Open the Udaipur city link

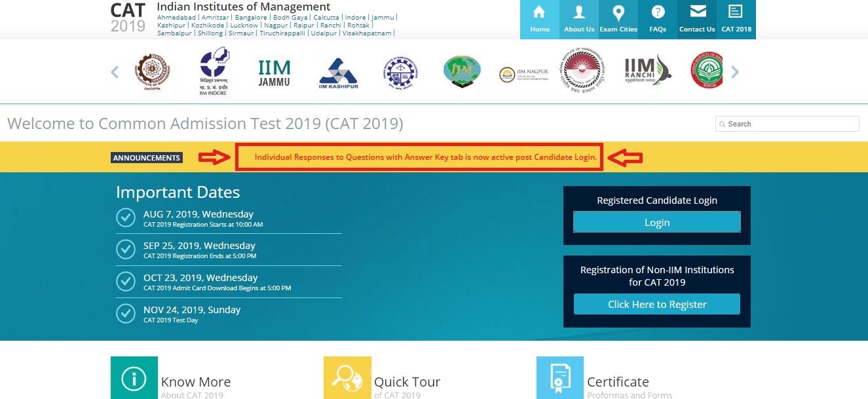(324, 33)
